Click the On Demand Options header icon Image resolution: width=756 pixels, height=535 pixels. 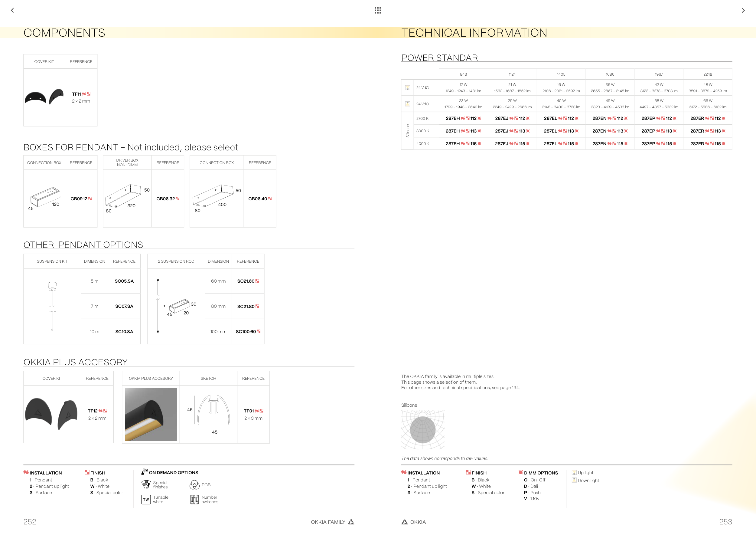pyautogui.click(x=144, y=472)
